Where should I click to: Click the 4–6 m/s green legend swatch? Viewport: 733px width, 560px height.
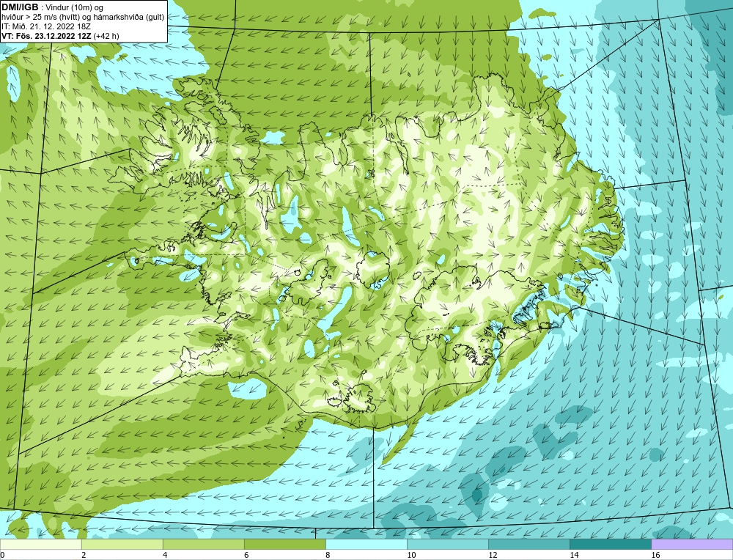pyautogui.click(x=203, y=544)
